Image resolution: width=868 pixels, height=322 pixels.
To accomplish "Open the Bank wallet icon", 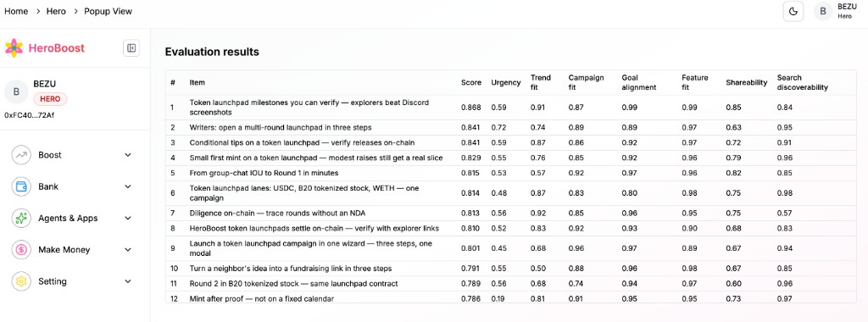I will point(21,186).
